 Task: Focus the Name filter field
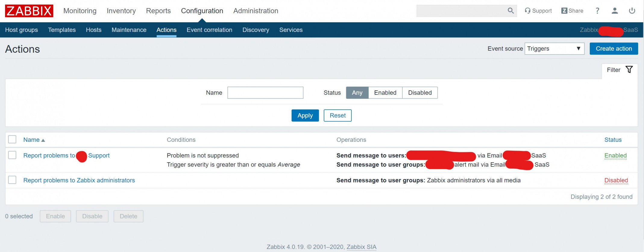point(265,93)
